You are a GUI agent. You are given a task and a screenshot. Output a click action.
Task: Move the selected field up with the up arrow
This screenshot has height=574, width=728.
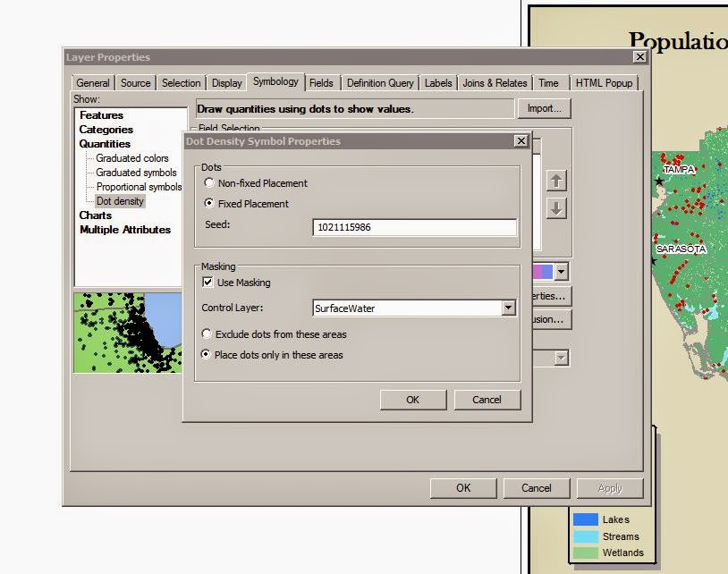554,181
